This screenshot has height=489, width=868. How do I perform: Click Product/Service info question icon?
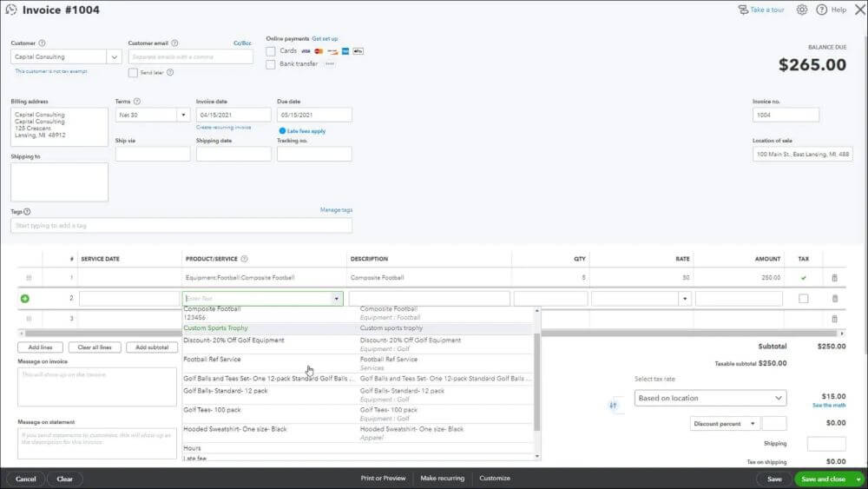coord(244,259)
